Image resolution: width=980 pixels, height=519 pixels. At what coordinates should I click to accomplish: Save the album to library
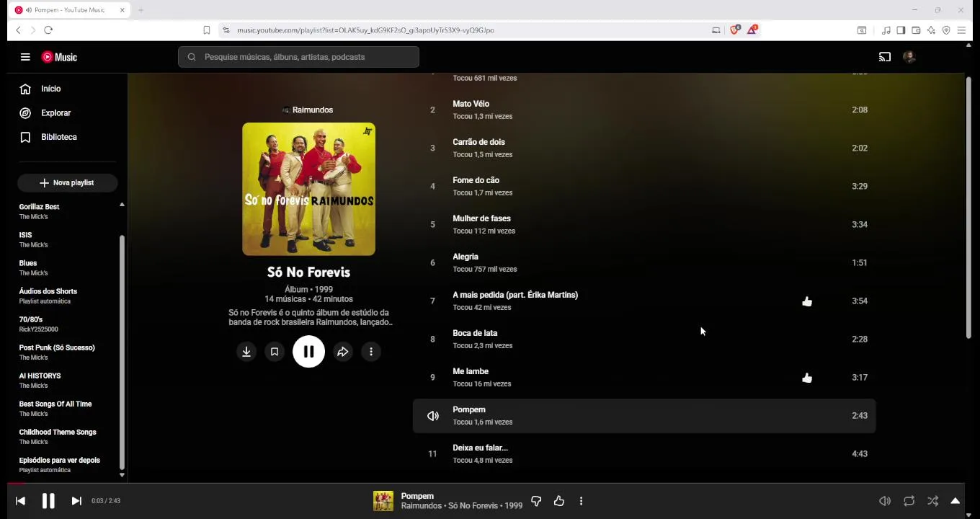275,352
